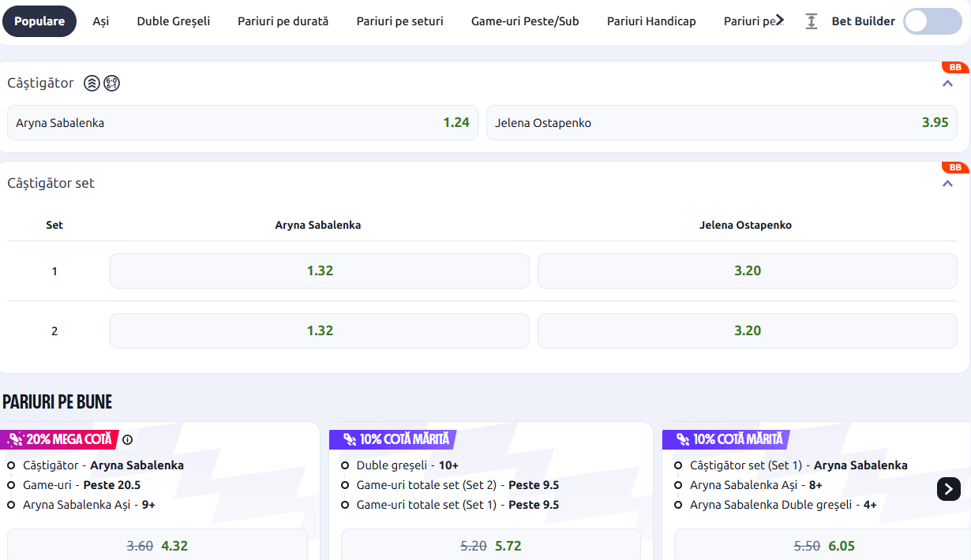This screenshot has height=560, width=971.
Task: Click the score icon beside Câștigător
Action: tap(112, 83)
